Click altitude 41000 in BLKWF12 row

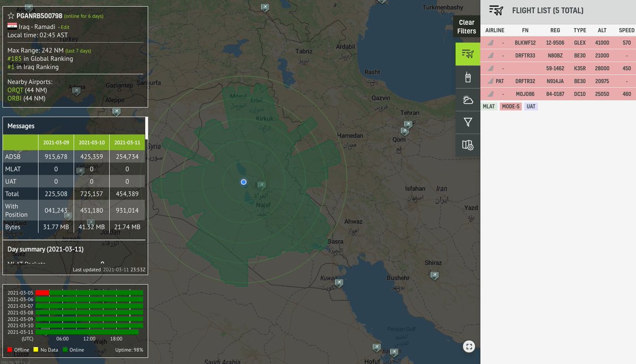[602, 43]
